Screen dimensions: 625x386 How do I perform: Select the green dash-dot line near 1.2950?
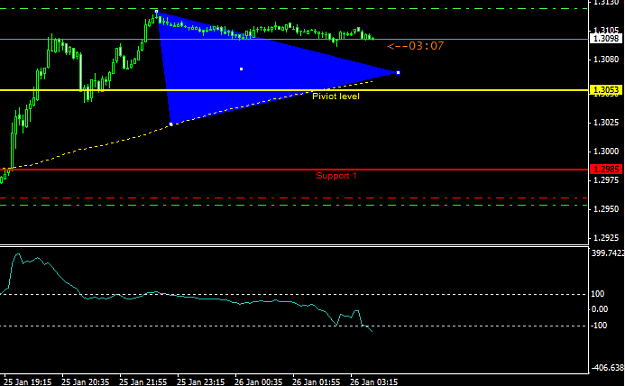294,205
